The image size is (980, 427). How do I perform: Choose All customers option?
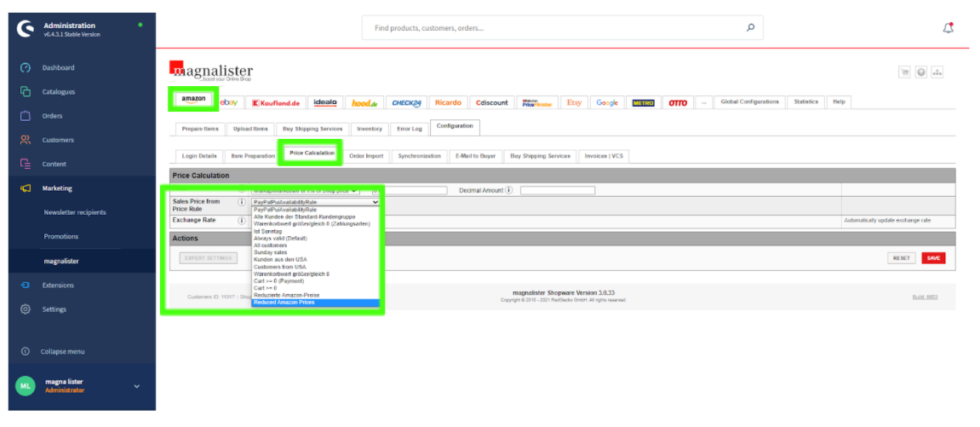(x=315, y=245)
